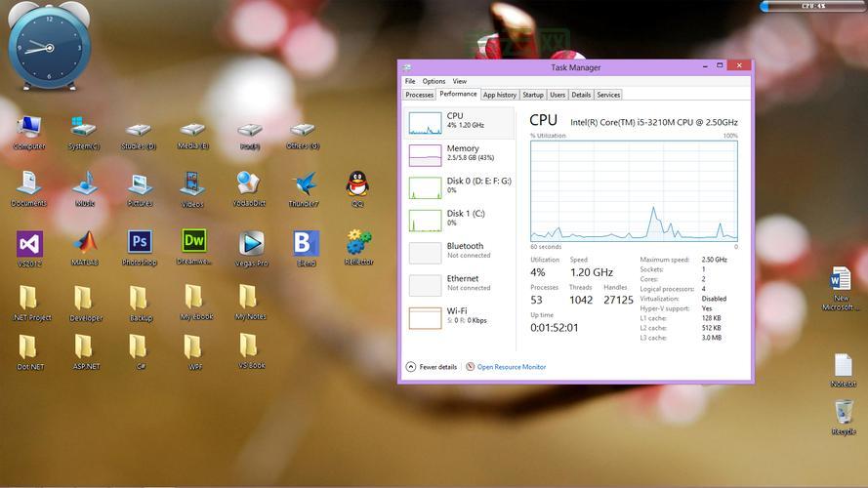
Task: Launch the Photoshop desktop icon
Action: click(140, 248)
